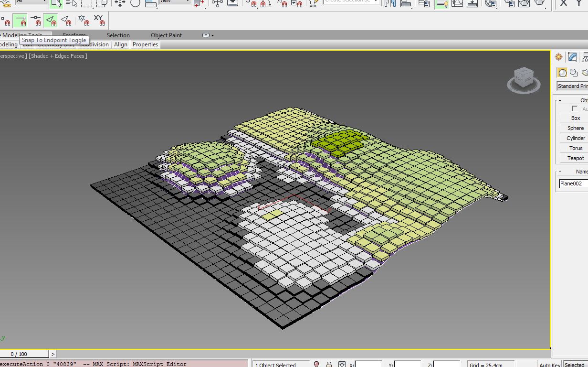
Task: Restrict transform to the Y axis
Action: [x=579, y=3]
